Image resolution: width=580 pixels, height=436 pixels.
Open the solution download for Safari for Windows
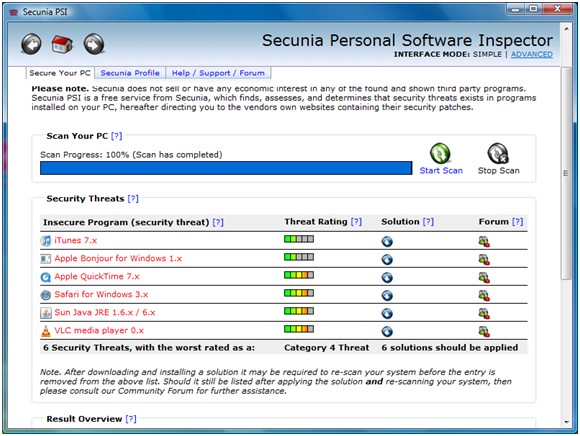point(387,295)
